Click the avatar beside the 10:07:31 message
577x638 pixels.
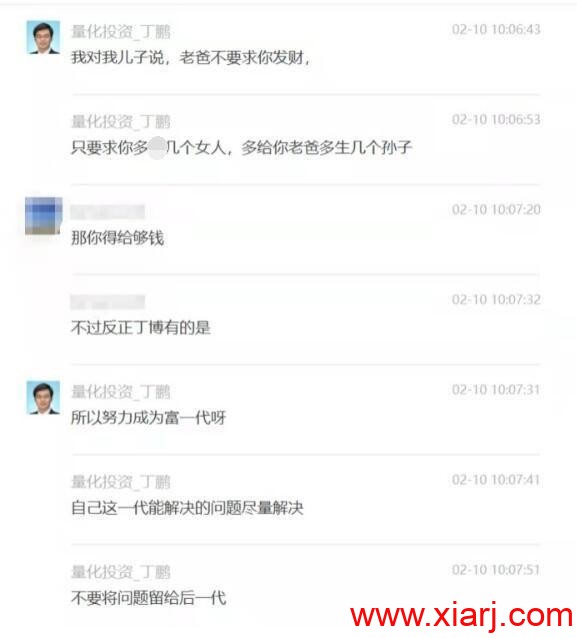pos(43,398)
